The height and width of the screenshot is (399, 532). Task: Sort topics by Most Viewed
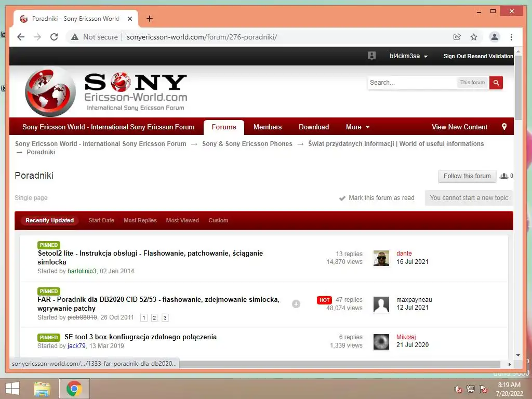click(x=182, y=220)
